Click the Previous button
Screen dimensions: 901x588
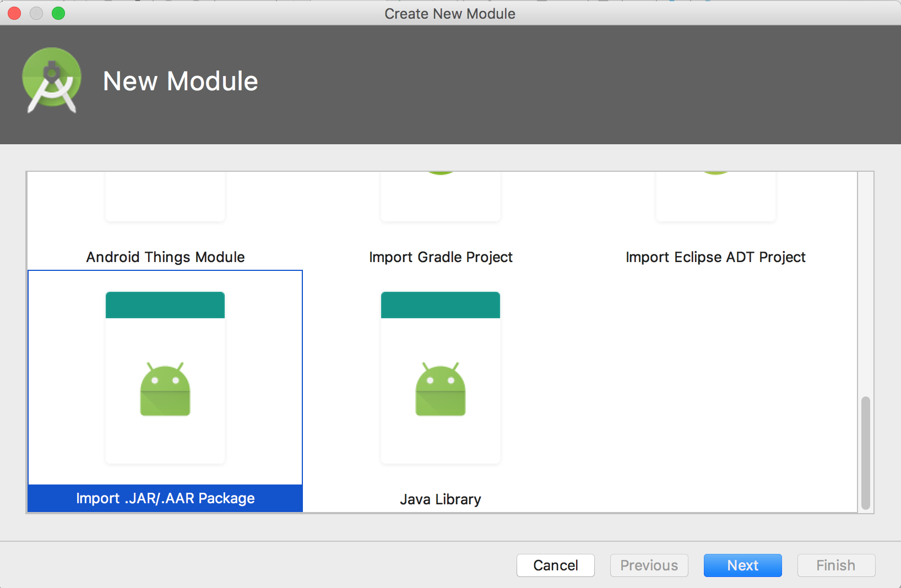click(649, 565)
